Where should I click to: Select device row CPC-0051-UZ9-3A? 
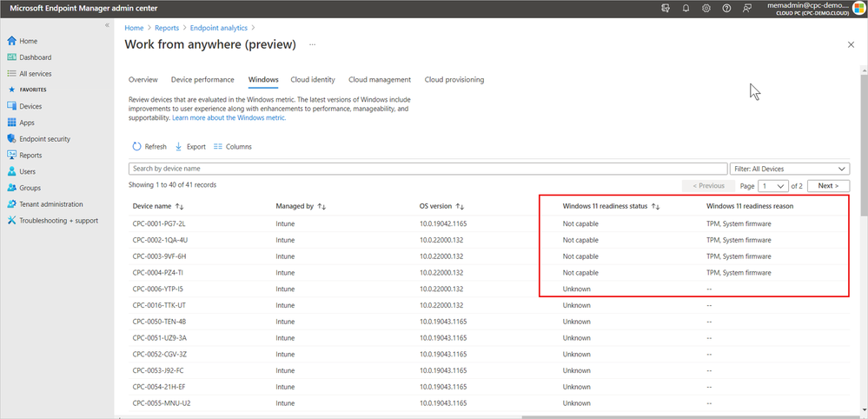pos(489,338)
